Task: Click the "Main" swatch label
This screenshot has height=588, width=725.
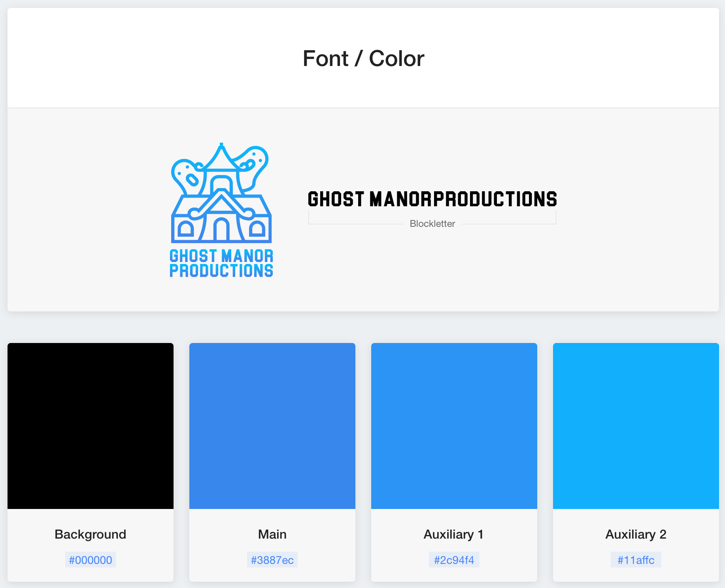Action: pyautogui.click(x=272, y=534)
